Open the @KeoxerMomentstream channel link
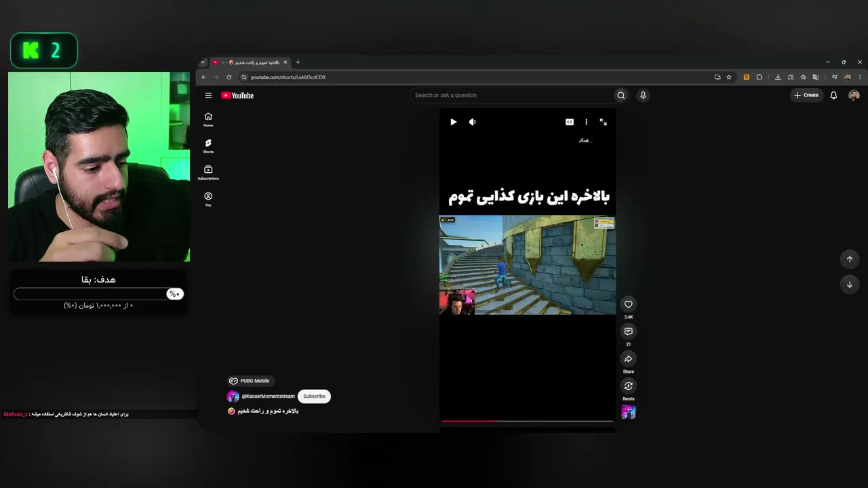This screenshot has height=488, width=868. coord(269,396)
